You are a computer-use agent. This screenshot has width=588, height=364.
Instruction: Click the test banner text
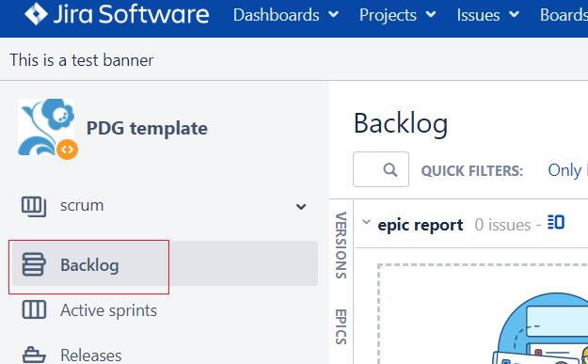pos(81,60)
